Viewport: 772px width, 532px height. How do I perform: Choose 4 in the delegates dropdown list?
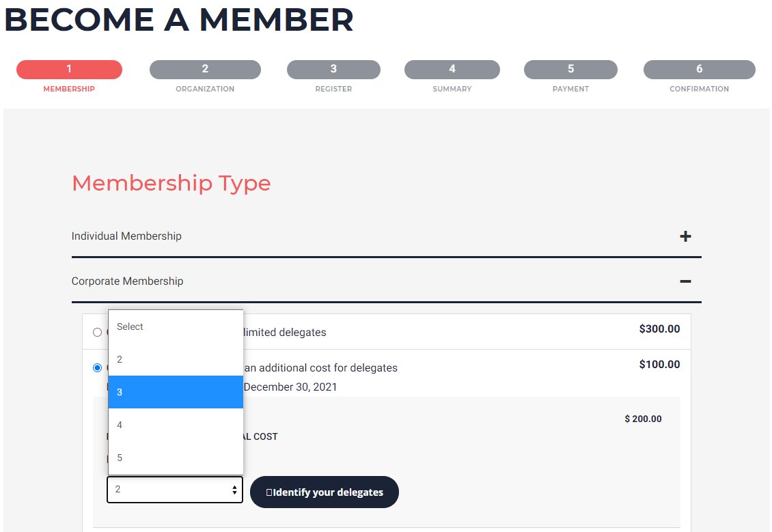point(176,425)
